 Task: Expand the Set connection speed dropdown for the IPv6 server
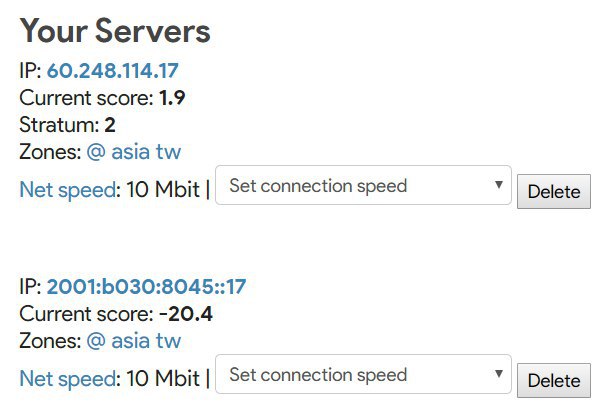[363, 374]
